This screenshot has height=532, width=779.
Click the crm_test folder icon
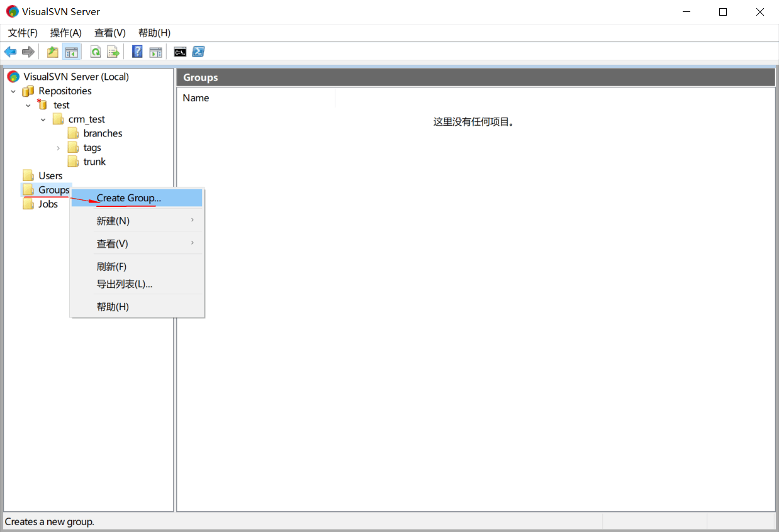coord(59,119)
